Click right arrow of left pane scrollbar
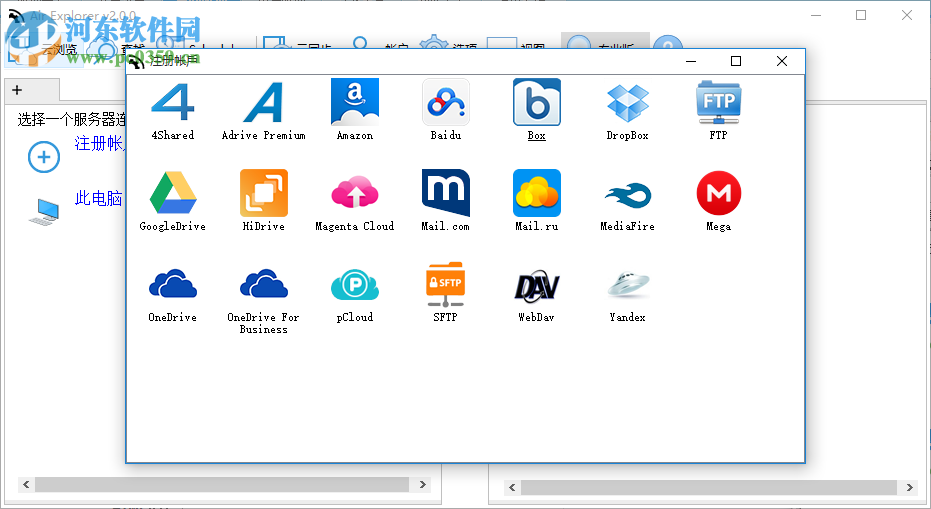 [423, 485]
